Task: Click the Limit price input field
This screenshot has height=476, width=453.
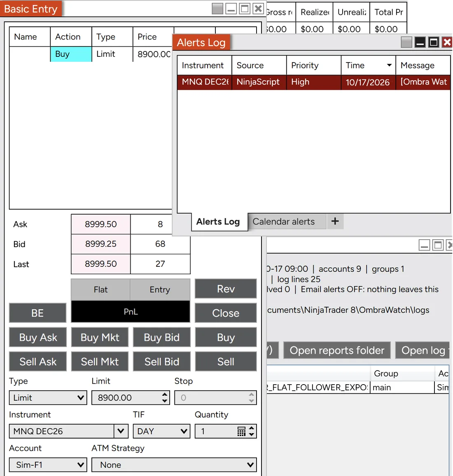Action: 131,398
